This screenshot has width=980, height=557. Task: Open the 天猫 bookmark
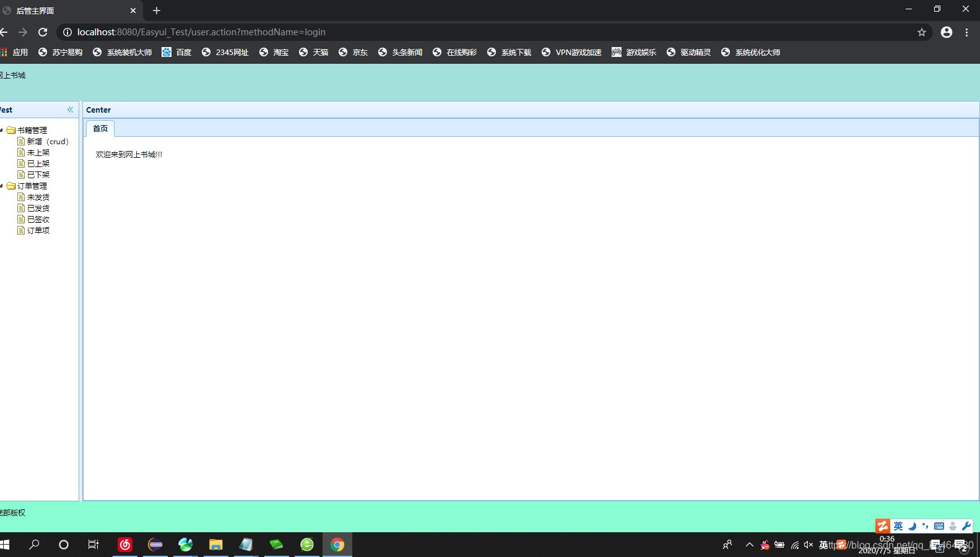(313, 52)
